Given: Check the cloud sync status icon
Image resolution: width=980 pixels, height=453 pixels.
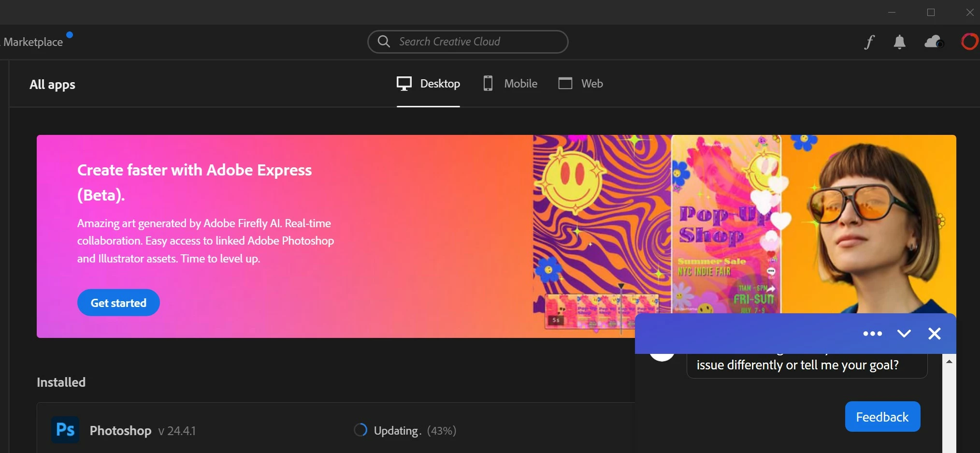Looking at the screenshot, I should coord(934,42).
